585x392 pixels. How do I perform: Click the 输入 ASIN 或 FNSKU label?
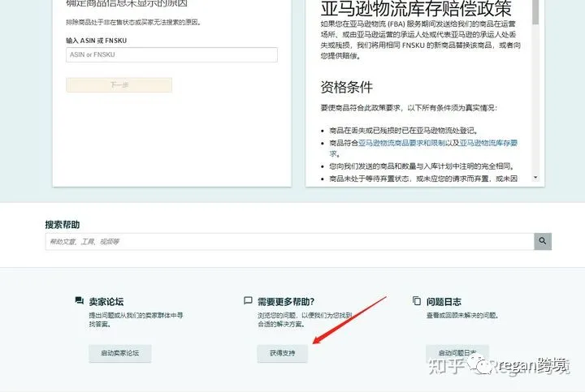[96, 41]
